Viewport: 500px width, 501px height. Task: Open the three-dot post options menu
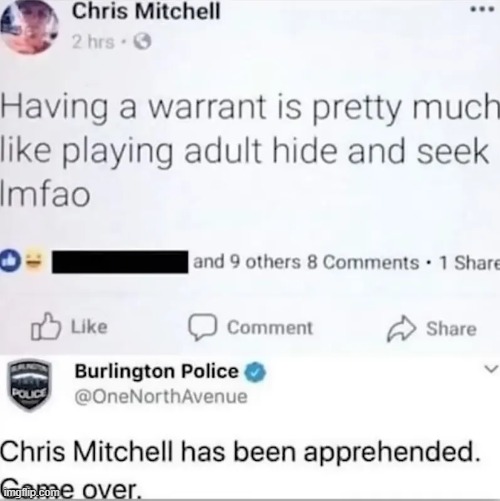[x=482, y=10]
